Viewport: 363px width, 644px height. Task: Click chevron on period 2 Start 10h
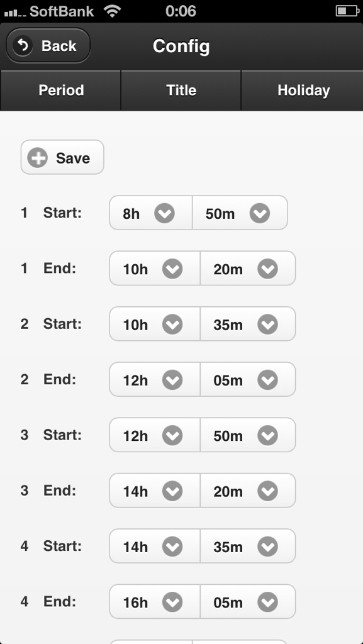(x=172, y=325)
